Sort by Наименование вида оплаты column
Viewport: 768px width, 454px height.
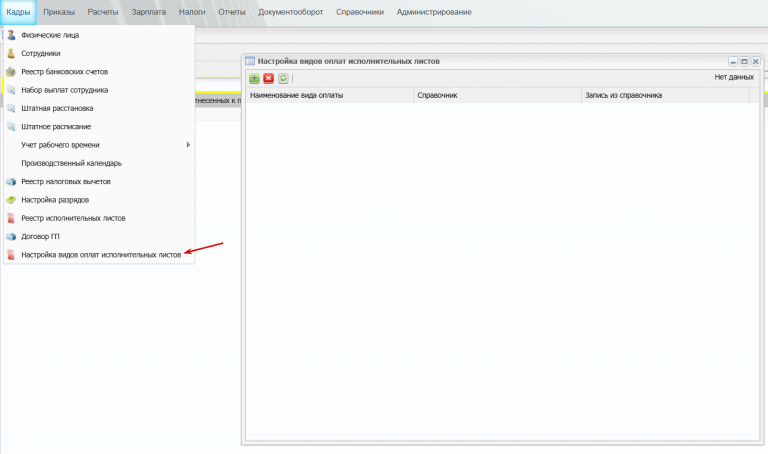tap(330, 96)
